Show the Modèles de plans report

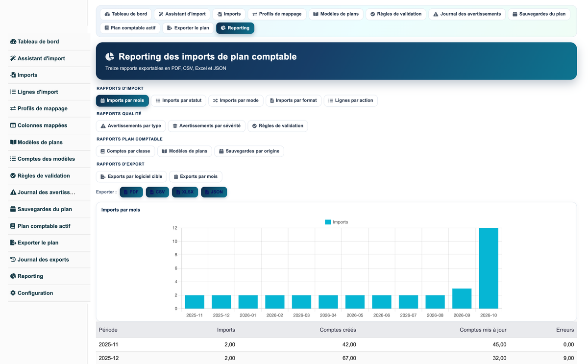pos(185,151)
